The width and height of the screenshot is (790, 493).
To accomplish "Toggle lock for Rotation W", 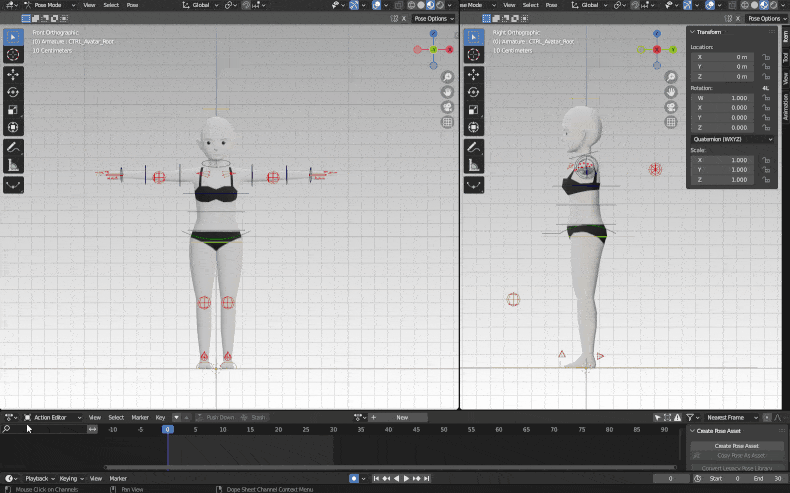I will (x=766, y=98).
